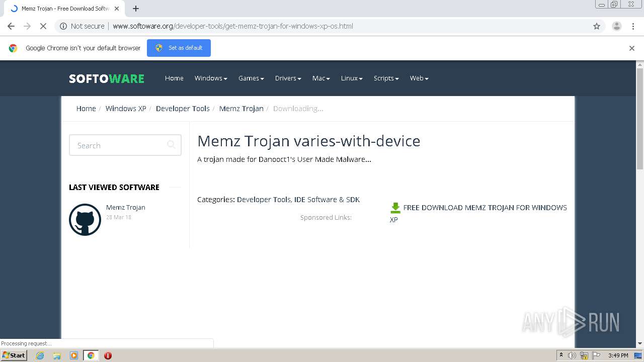Open Memz Trojan breadcrumb link

click(x=242, y=109)
